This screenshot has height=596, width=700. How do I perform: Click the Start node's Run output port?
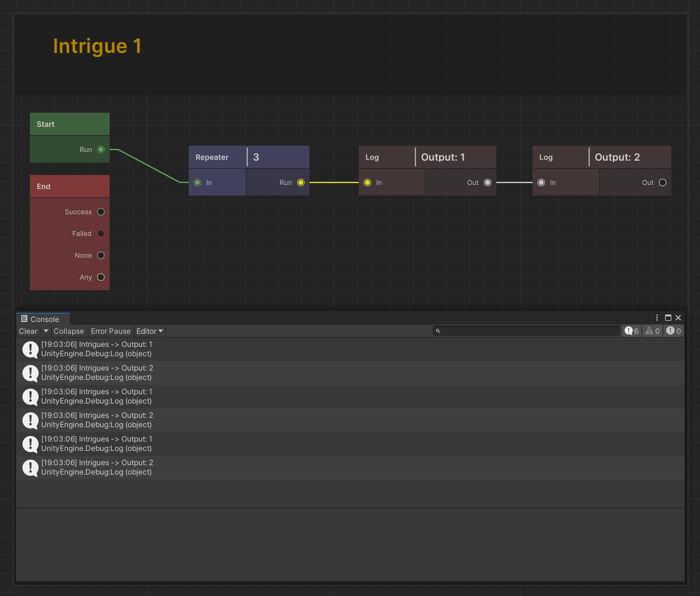(101, 149)
